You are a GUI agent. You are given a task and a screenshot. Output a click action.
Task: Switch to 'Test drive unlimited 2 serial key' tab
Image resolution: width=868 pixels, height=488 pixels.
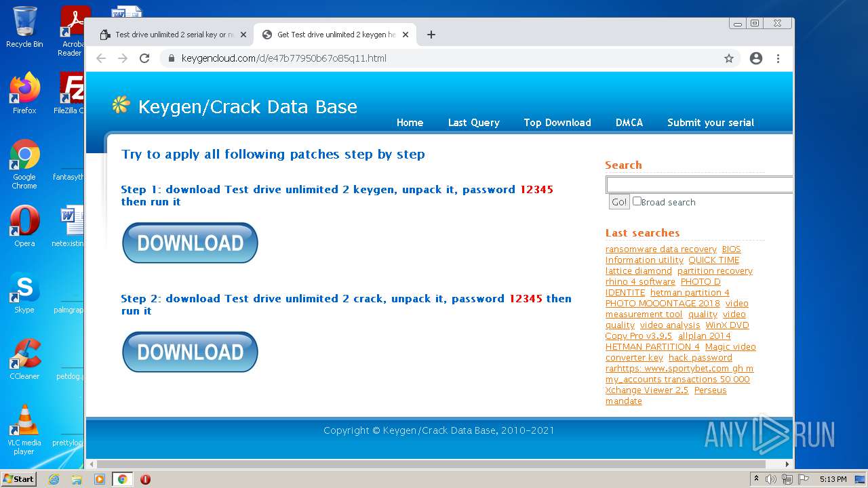tap(174, 35)
